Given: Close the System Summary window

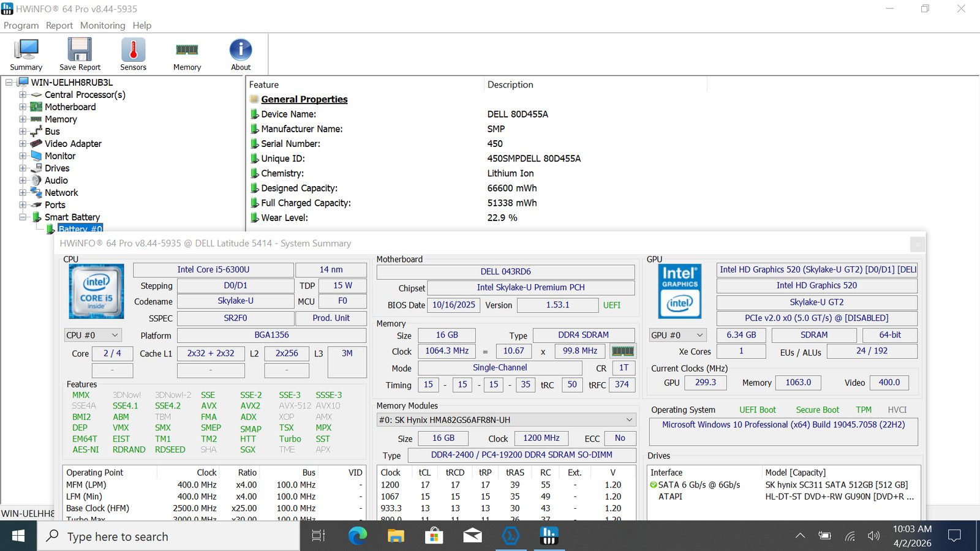Looking at the screenshot, I should [x=917, y=244].
